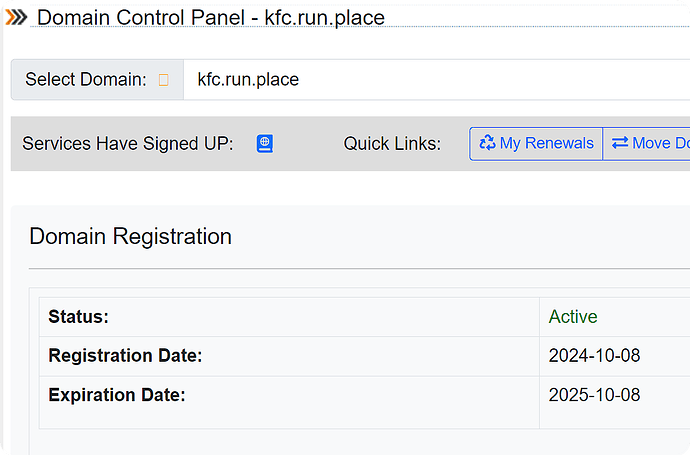
Task: Click the Expiration Date label
Action: [117, 395]
